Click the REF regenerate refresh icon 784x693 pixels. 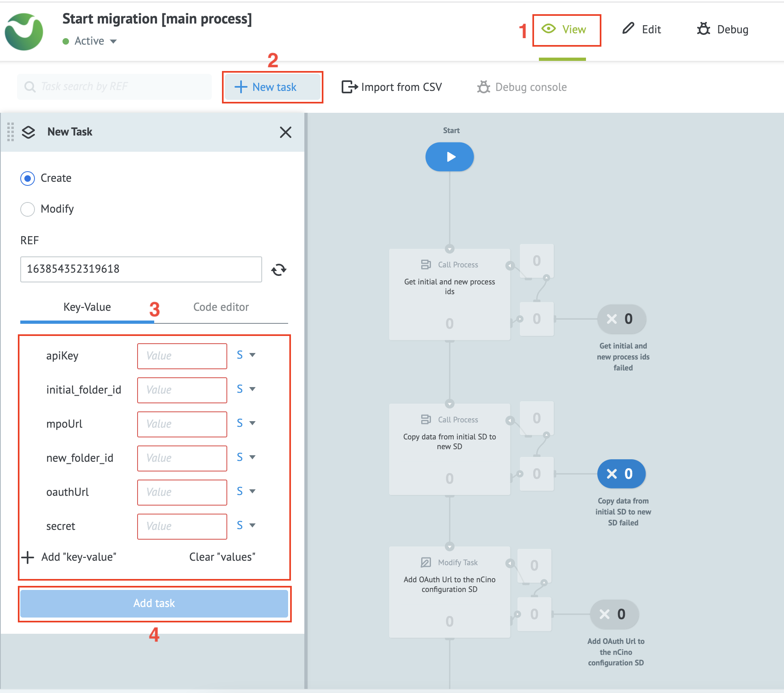pyautogui.click(x=279, y=269)
